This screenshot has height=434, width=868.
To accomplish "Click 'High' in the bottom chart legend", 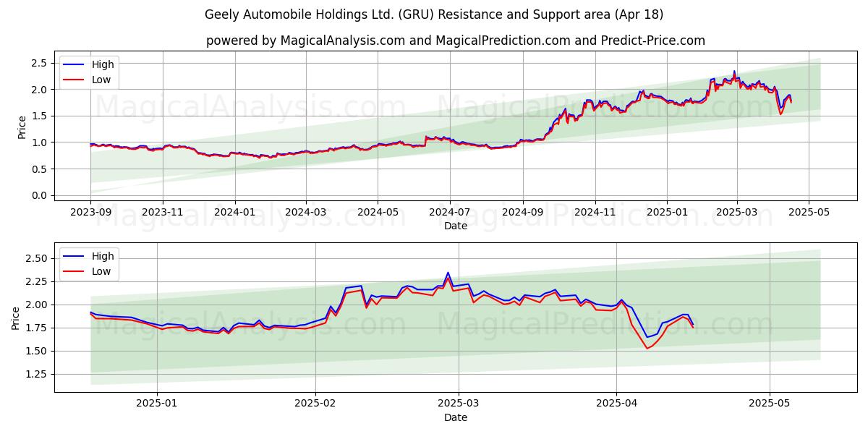I will [x=103, y=256].
